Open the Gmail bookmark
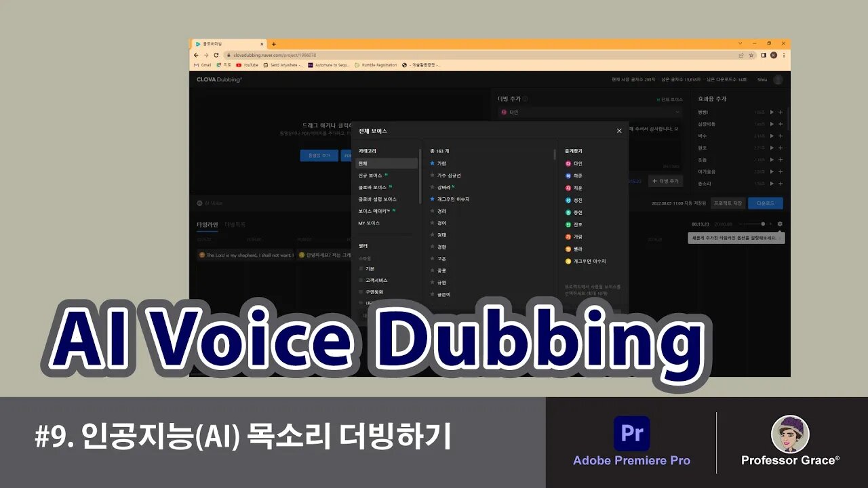 point(203,65)
